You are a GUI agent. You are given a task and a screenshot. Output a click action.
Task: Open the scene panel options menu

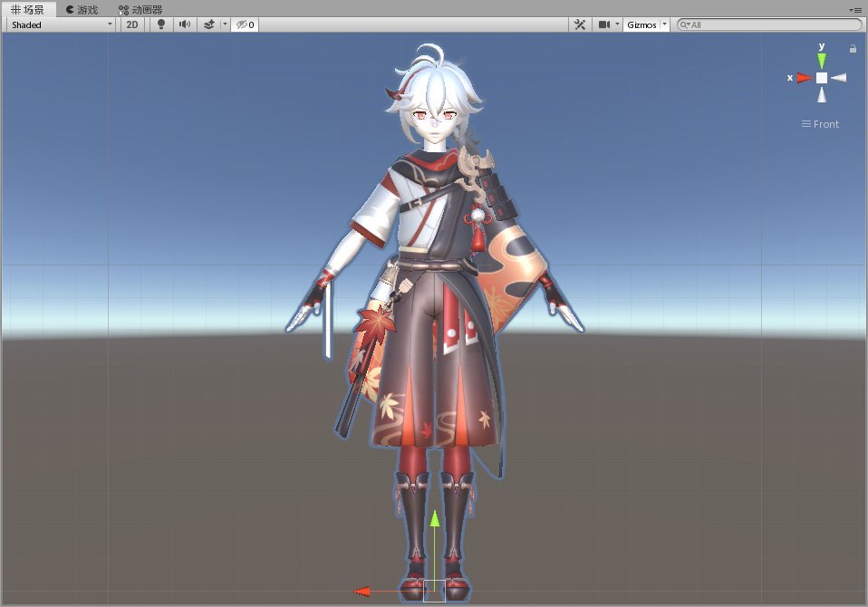pos(856,9)
